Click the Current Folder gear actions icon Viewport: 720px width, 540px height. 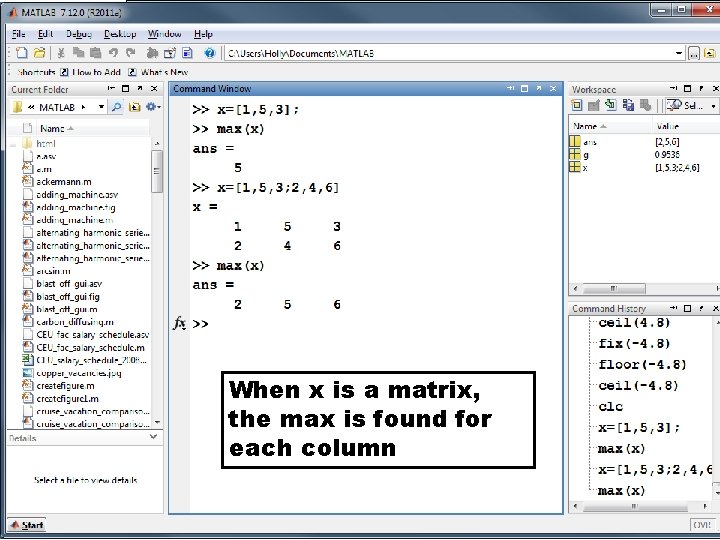point(153,107)
